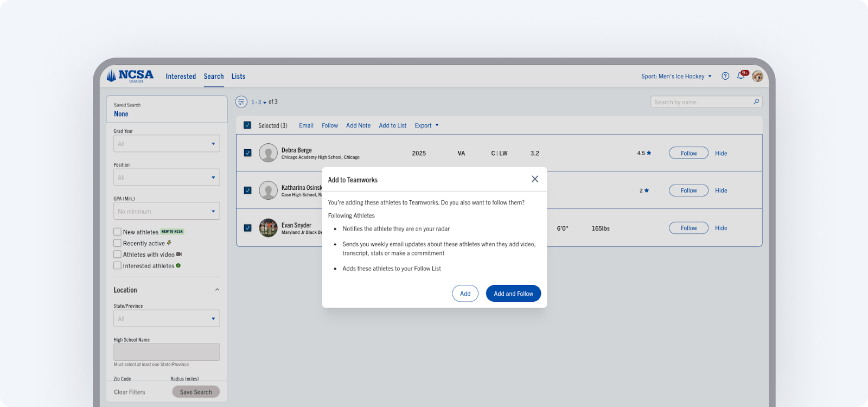Follow Katharina Osinski
Viewport: 868px width, 407px height.
(688, 190)
